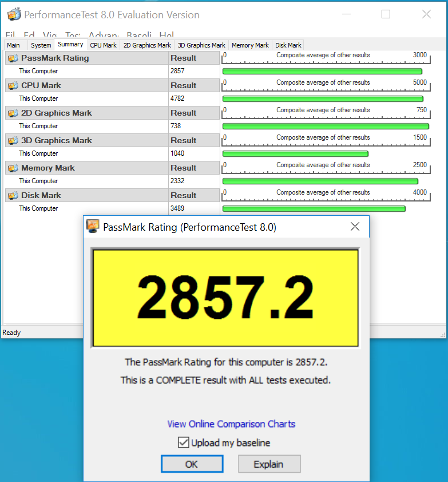This screenshot has width=448, height=482.
Task: Click the resize grip in status bar
Action: (x=443, y=335)
